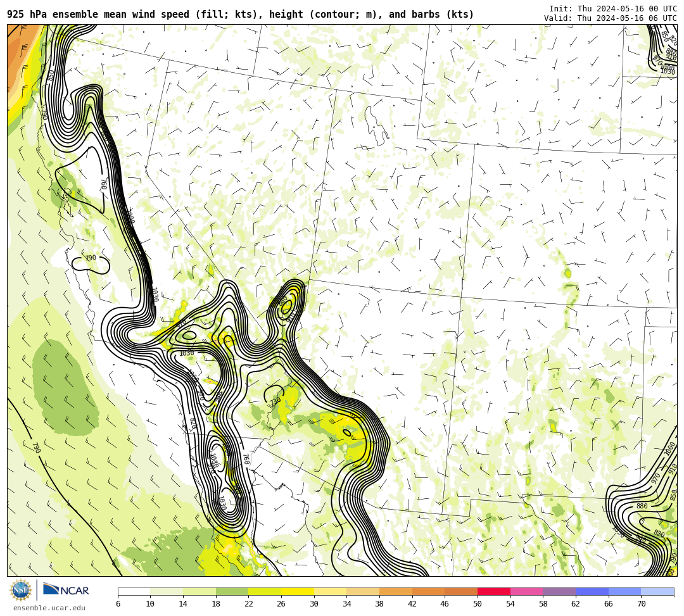Pick the white 6–10 kts colorbar swatch
The width and height of the screenshot is (684, 616).
pos(134,591)
